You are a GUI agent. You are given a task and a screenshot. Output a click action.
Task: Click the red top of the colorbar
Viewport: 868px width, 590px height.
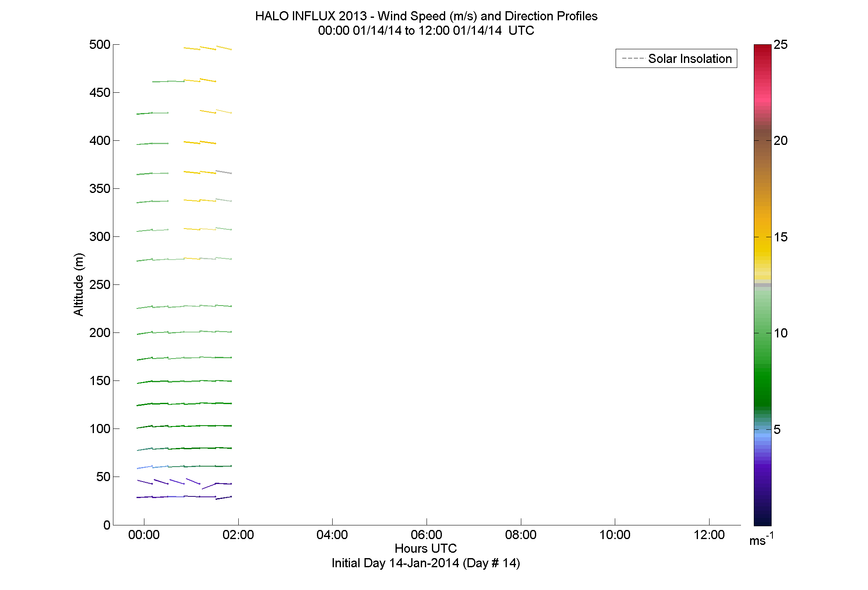pyautogui.click(x=762, y=47)
